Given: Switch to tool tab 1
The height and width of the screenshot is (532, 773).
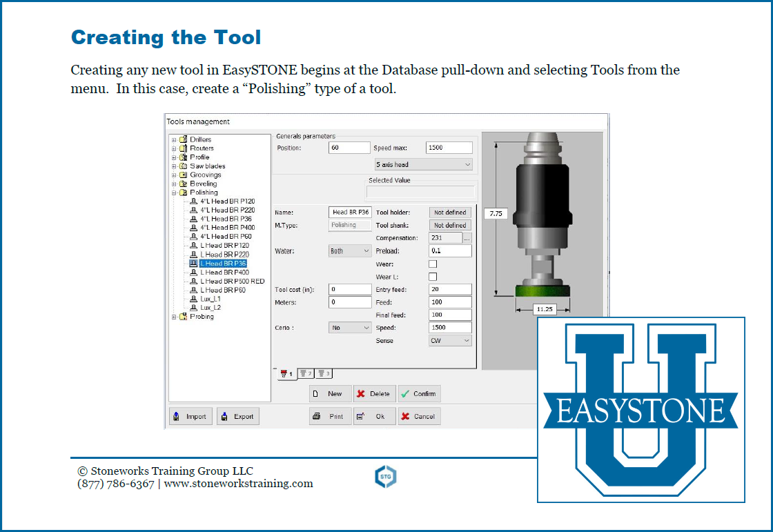Looking at the screenshot, I should coord(286,374).
